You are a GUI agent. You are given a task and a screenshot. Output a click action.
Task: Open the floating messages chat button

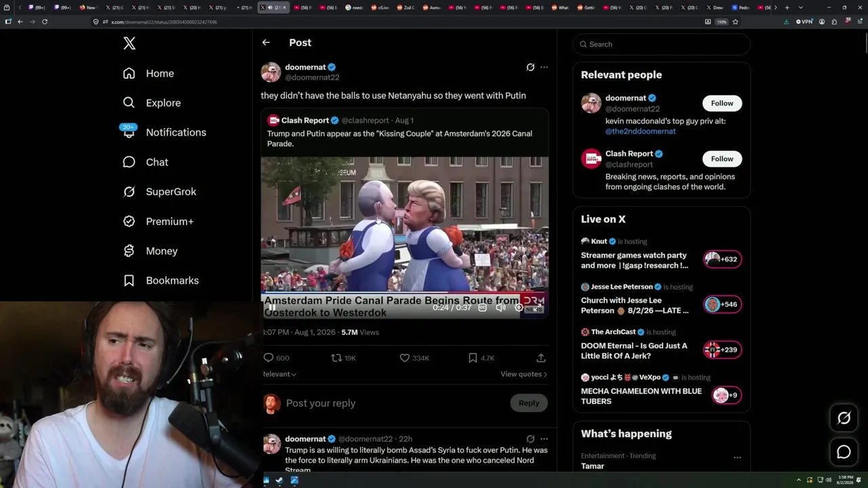pos(844,452)
